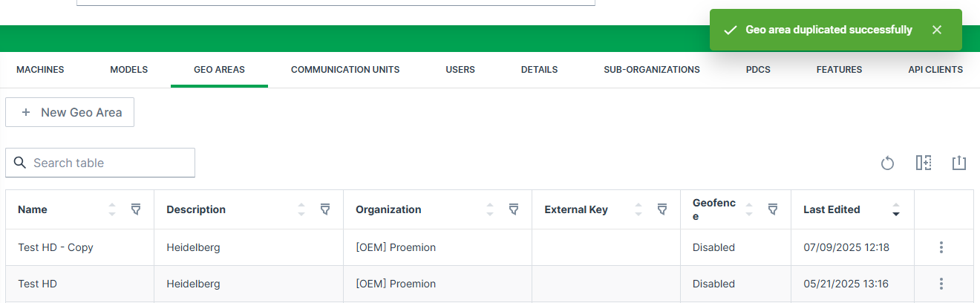Switch to the Machines tab

(40, 70)
